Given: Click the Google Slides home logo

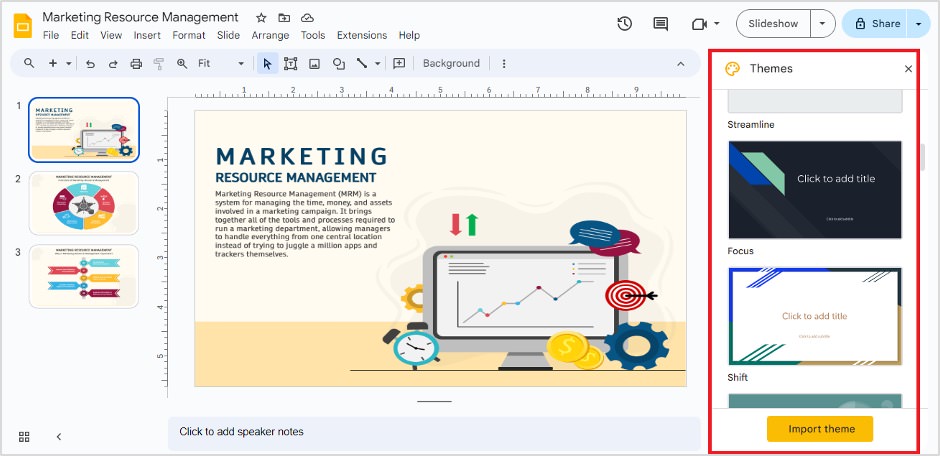Looking at the screenshot, I should point(23,26).
